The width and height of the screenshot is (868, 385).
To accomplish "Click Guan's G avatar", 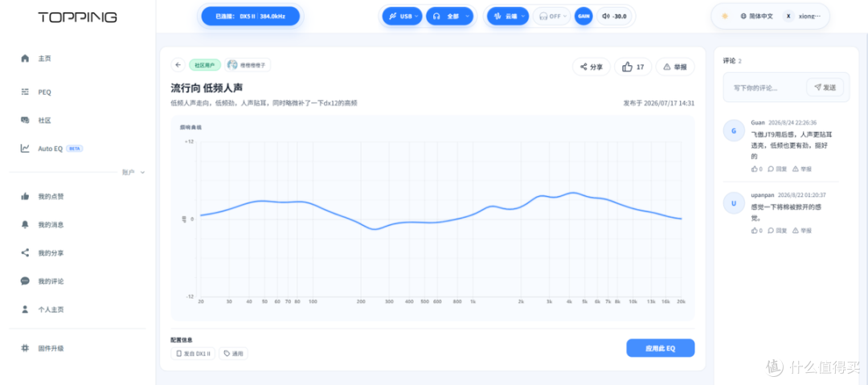I will coord(734,131).
